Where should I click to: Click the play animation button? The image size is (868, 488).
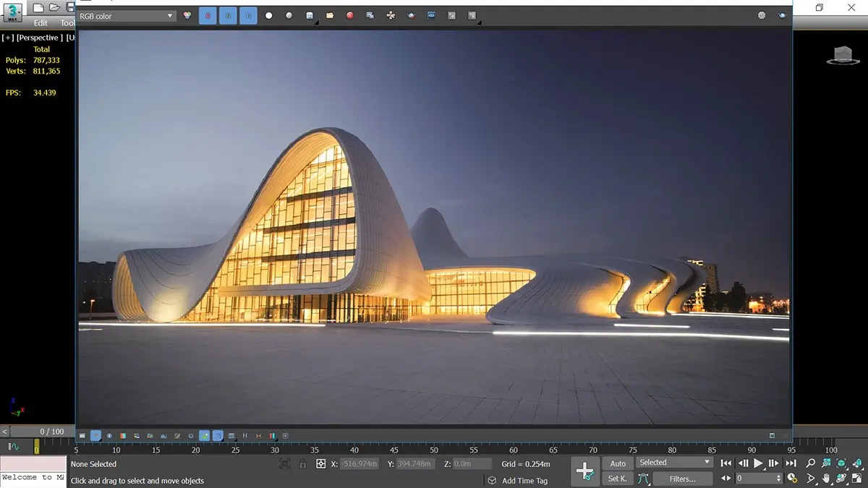(x=759, y=463)
